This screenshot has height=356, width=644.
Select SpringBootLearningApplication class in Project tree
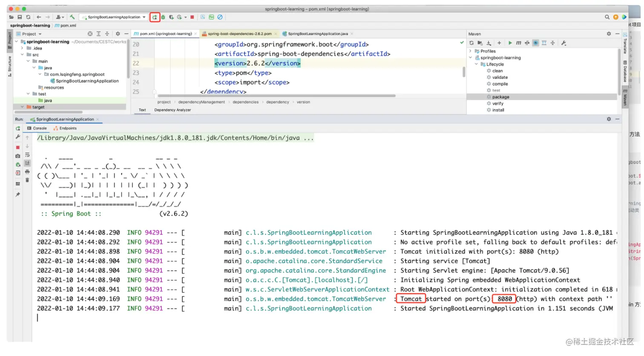[84, 81]
